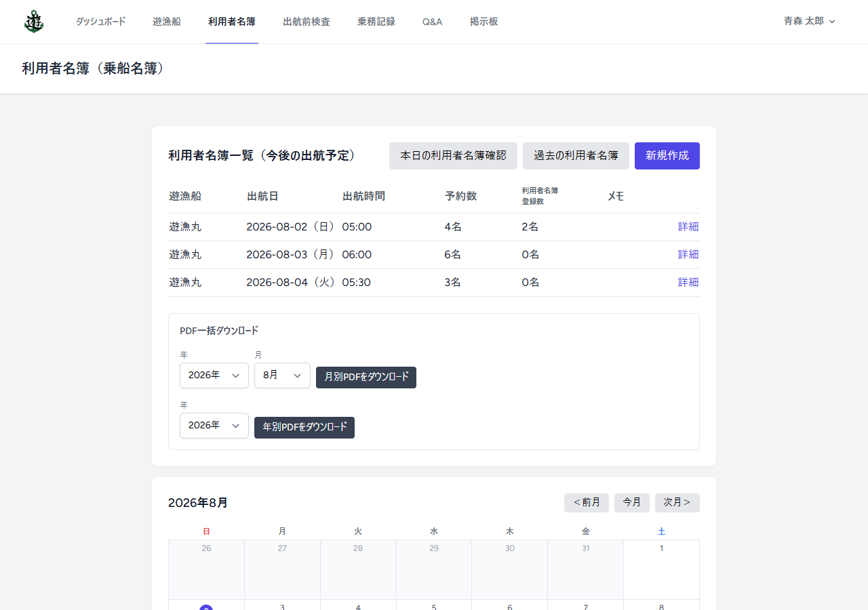Click the 05:30 departure time
This screenshot has width=868, height=610.
pyautogui.click(x=357, y=283)
